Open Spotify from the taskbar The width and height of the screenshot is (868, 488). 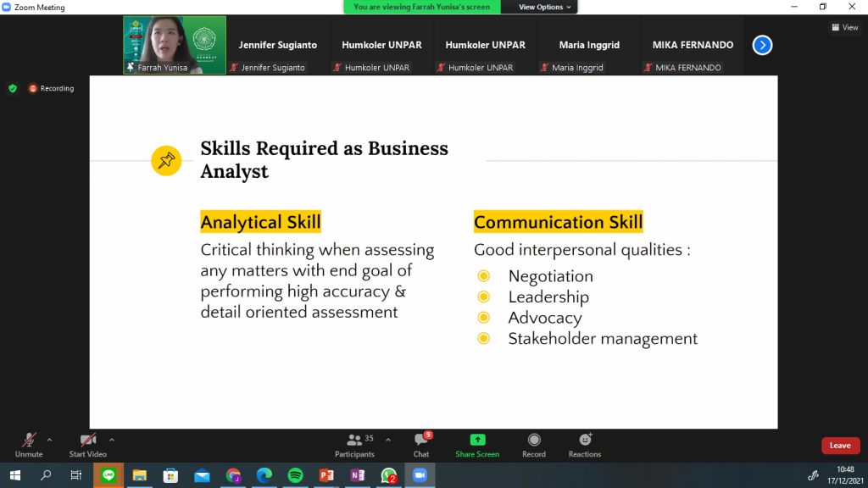point(295,475)
